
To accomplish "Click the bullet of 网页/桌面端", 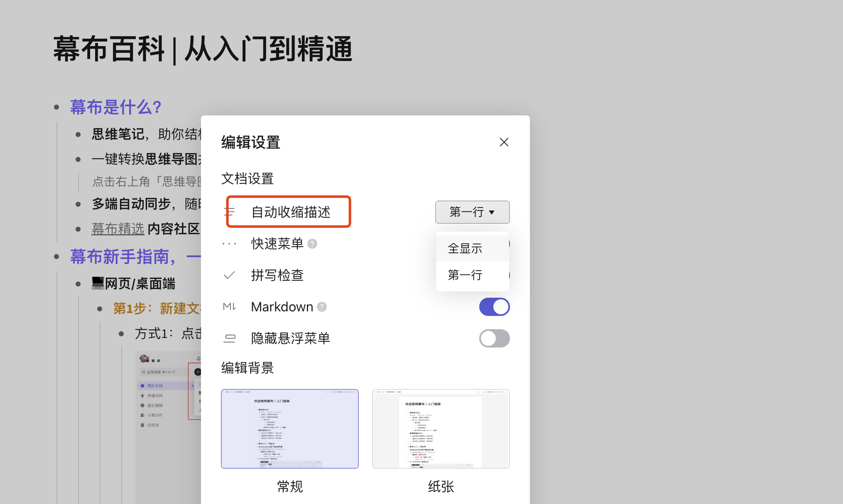I will click(x=78, y=284).
